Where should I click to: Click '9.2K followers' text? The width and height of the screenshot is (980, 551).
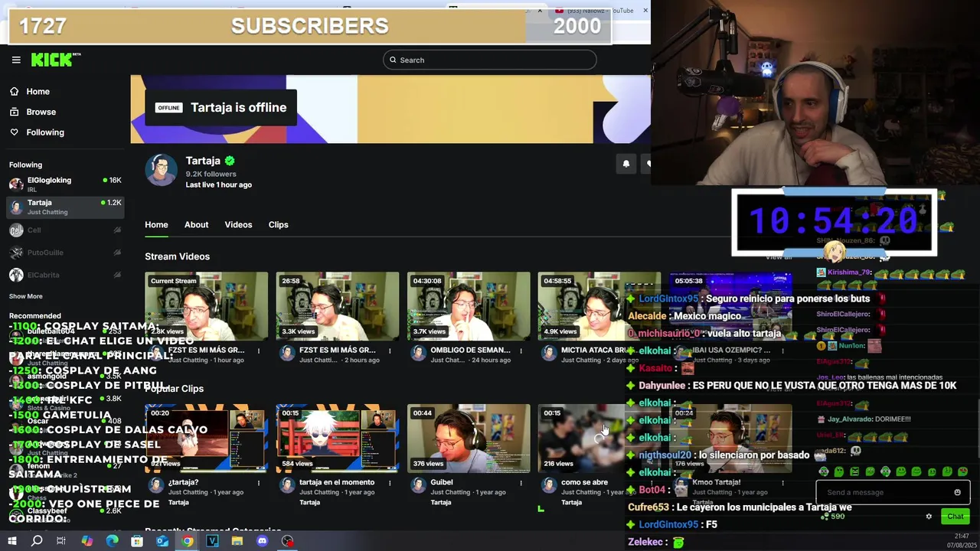(211, 174)
